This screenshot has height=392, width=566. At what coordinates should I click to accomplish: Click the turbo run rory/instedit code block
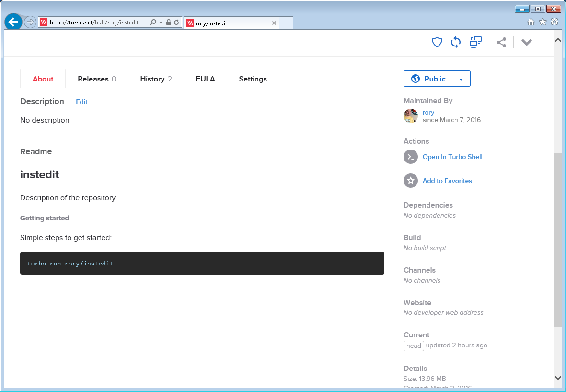pos(202,263)
